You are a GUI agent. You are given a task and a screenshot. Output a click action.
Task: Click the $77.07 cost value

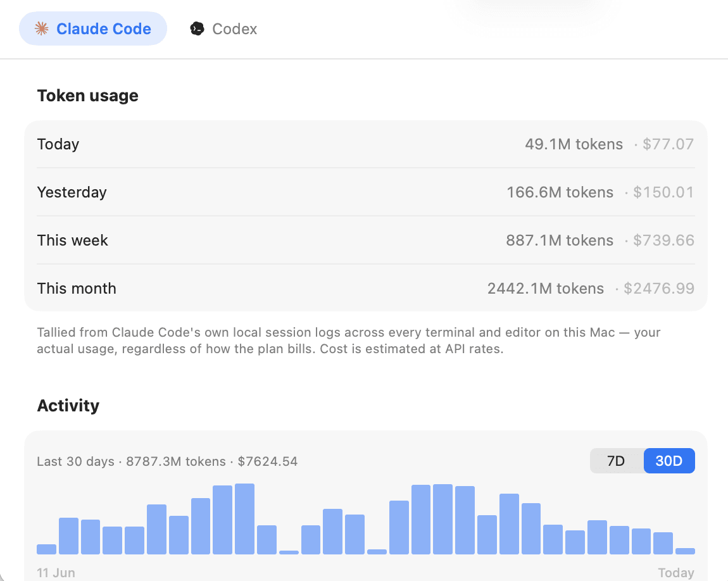(x=668, y=144)
